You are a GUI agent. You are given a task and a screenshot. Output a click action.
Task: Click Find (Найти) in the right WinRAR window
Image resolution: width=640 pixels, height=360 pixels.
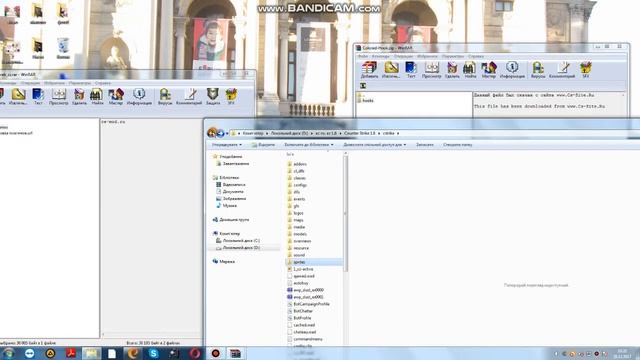(470, 70)
